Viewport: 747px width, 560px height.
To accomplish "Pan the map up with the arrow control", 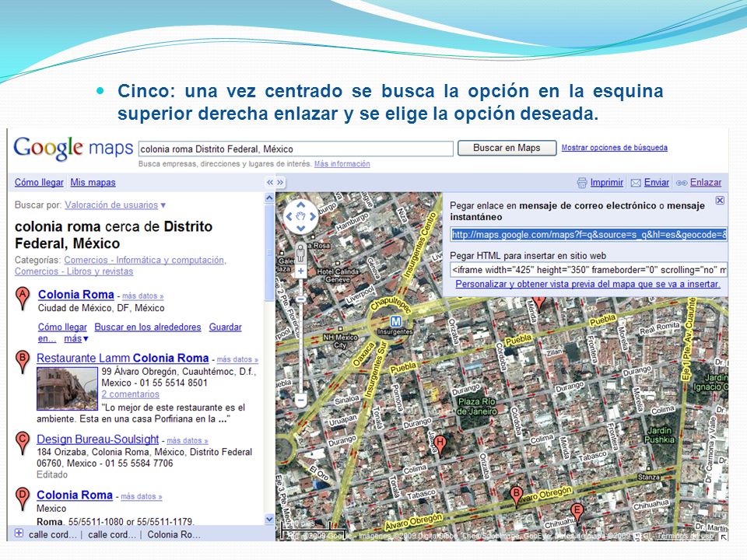I will (300, 205).
